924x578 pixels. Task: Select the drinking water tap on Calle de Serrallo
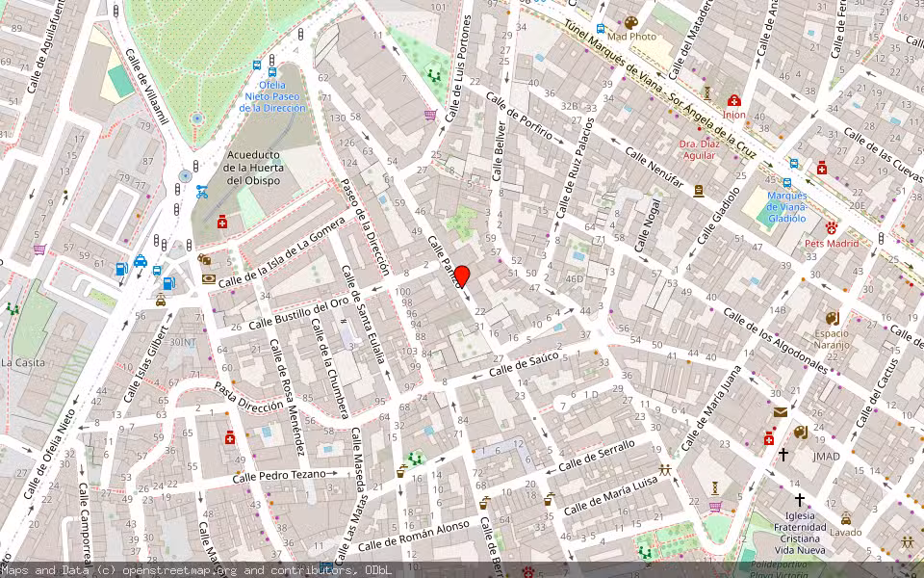pos(549,499)
